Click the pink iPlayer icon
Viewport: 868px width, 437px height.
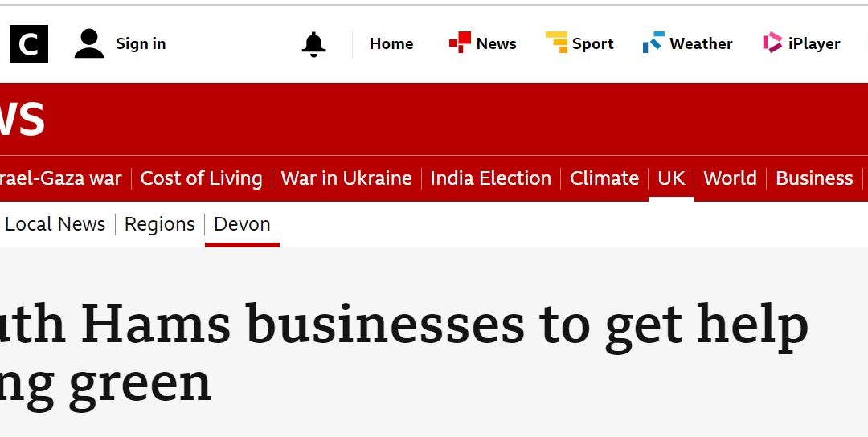(772, 43)
